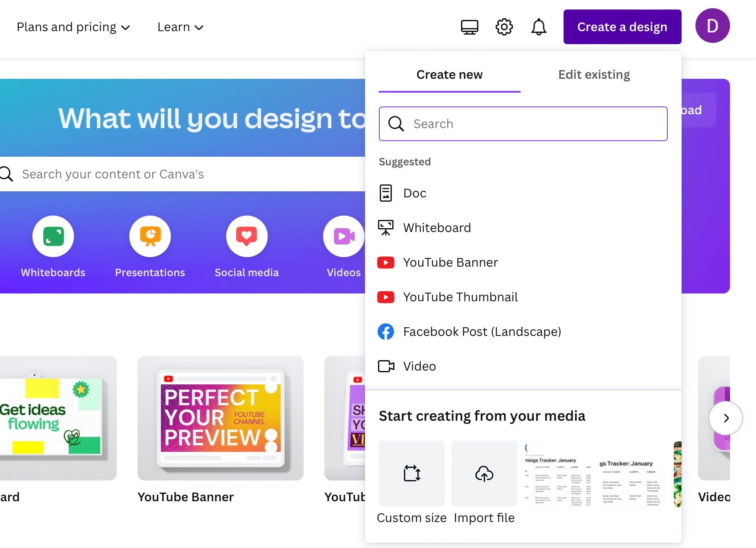This screenshot has height=548, width=756.
Task: Create a new YouTube Banner
Action: pos(451,262)
